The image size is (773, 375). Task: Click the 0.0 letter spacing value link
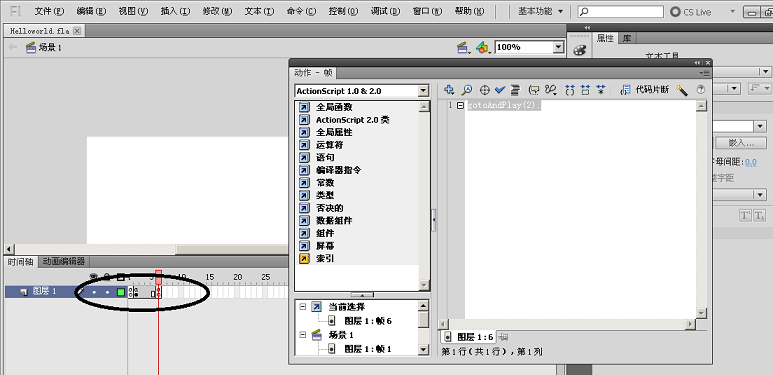751,162
